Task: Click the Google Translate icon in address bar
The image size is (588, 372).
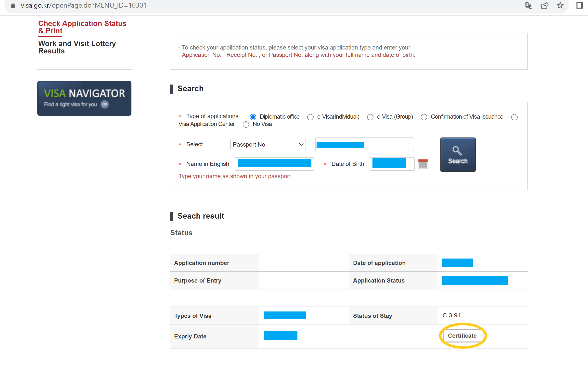Action: [529, 5]
